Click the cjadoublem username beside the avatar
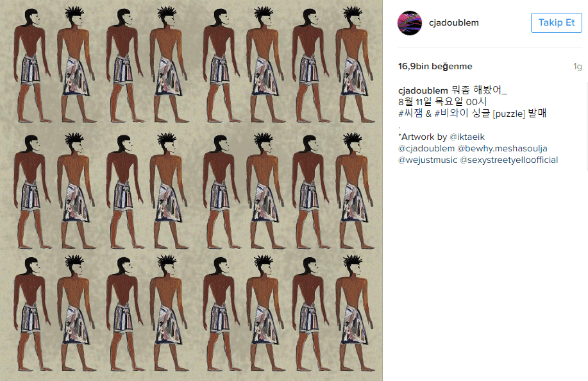The width and height of the screenshot is (588, 381). (x=454, y=23)
